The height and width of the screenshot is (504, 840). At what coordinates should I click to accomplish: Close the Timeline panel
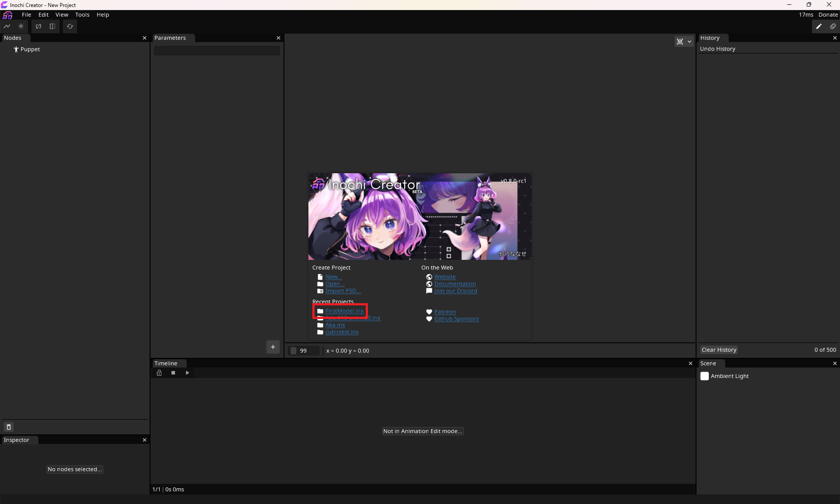coord(690,364)
